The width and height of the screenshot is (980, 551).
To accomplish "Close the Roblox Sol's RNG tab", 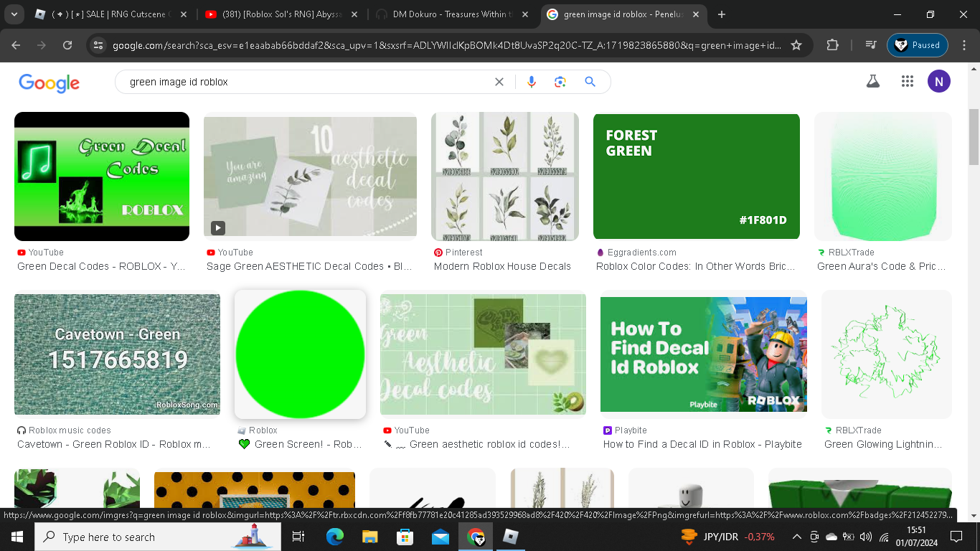I will (x=354, y=14).
